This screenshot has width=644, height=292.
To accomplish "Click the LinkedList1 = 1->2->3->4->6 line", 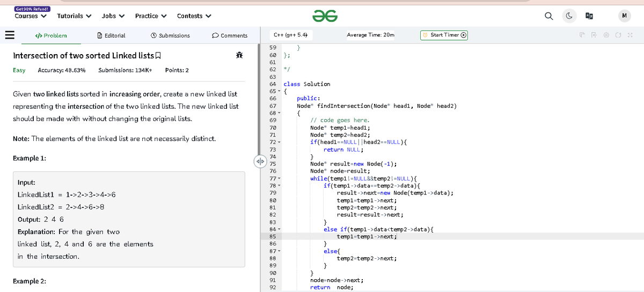I will [67, 194].
